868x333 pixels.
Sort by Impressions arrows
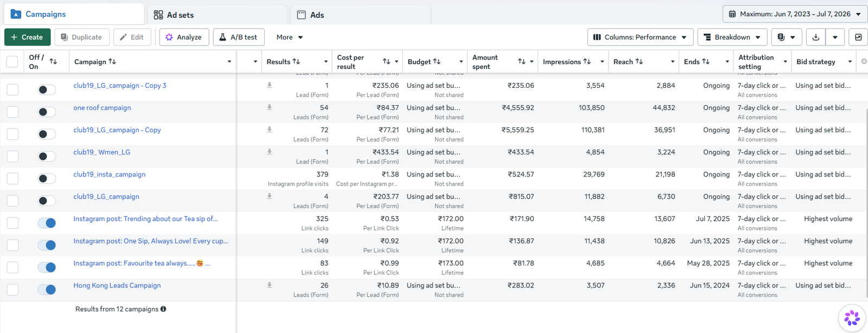[x=587, y=61]
